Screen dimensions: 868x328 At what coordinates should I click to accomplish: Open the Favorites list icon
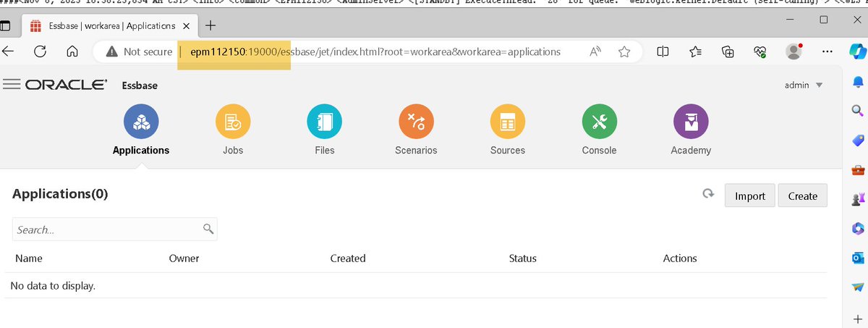click(696, 51)
